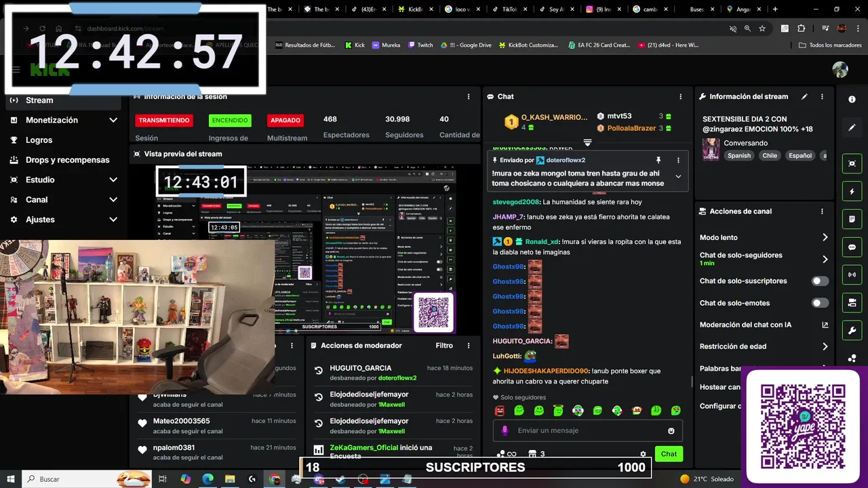Open pinned message three-dot options
868x488 pixels.
(678, 160)
